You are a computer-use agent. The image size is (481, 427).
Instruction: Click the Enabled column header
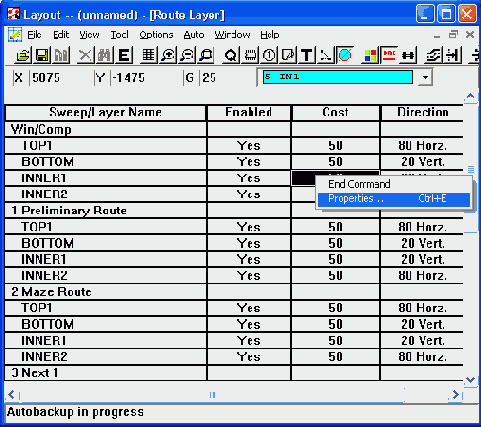[249, 112]
